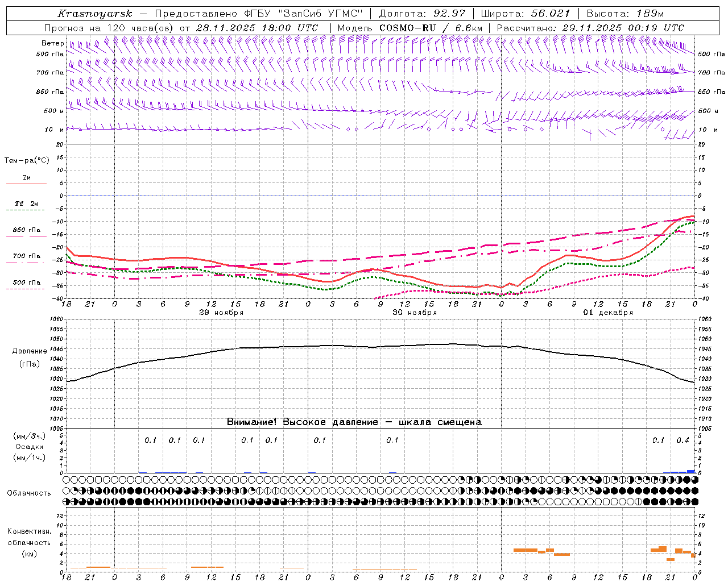Click the '01 декабря' date label
This screenshot has height=582, width=728.
(x=608, y=313)
